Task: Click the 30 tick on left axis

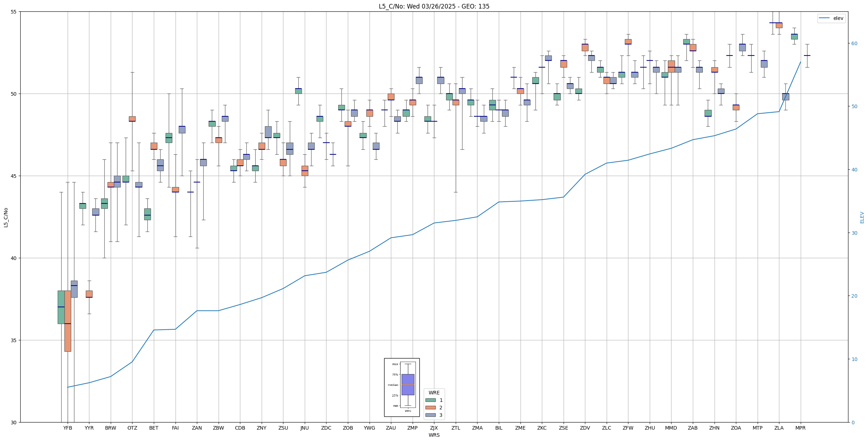Action: click(14, 422)
